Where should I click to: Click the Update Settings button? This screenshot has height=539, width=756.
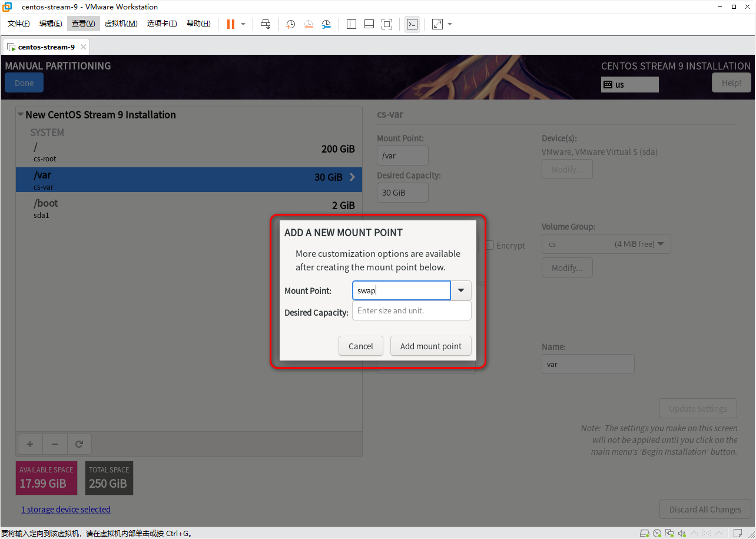click(x=698, y=409)
